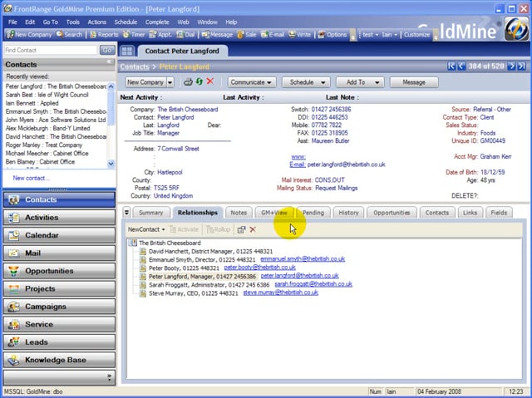The height and width of the screenshot is (398, 532).
Task: Click the print icon in the contact toolbar
Action: click(x=189, y=82)
